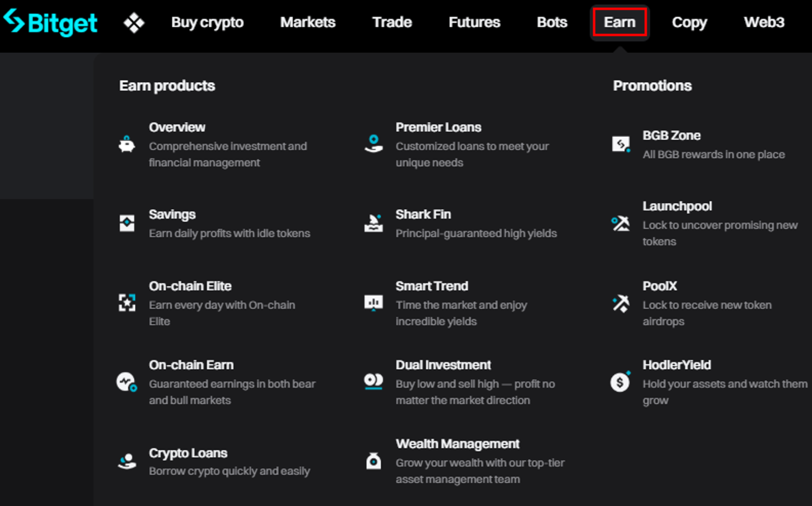
Task: Click the Smart Trend chart icon
Action: (373, 302)
